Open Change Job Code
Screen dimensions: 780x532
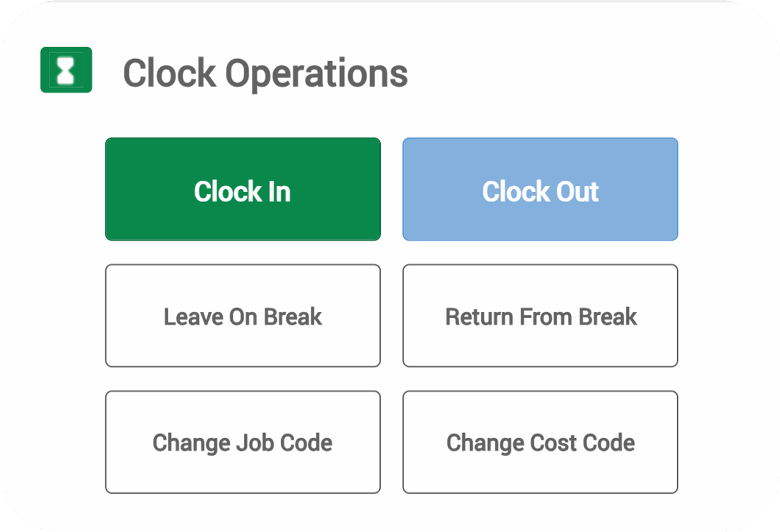[243, 442]
